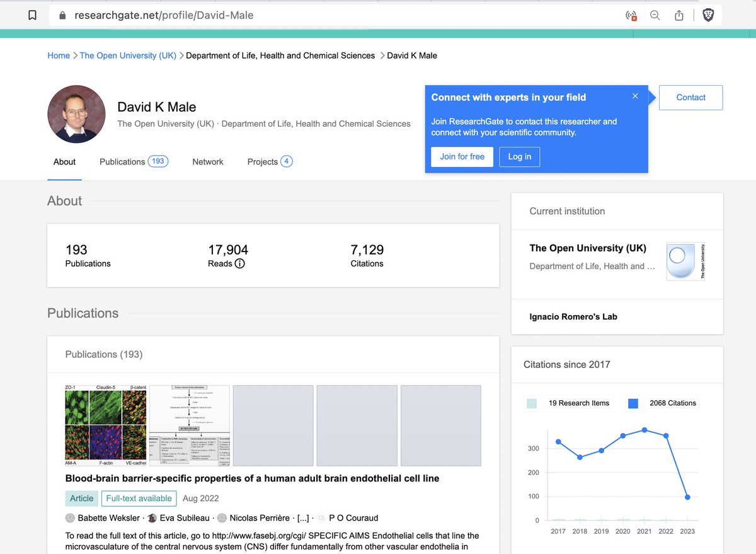Click the blocked media broadcast icon
The height and width of the screenshot is (554, 756).
click(x=631, y=16)
